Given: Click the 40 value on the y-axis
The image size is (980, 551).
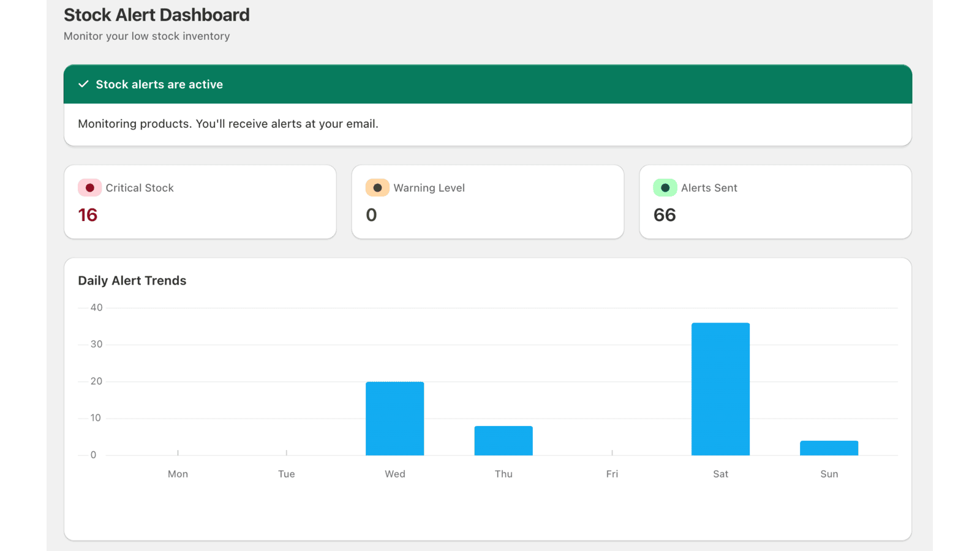Looking at the screenshot, I should (96, 307).
